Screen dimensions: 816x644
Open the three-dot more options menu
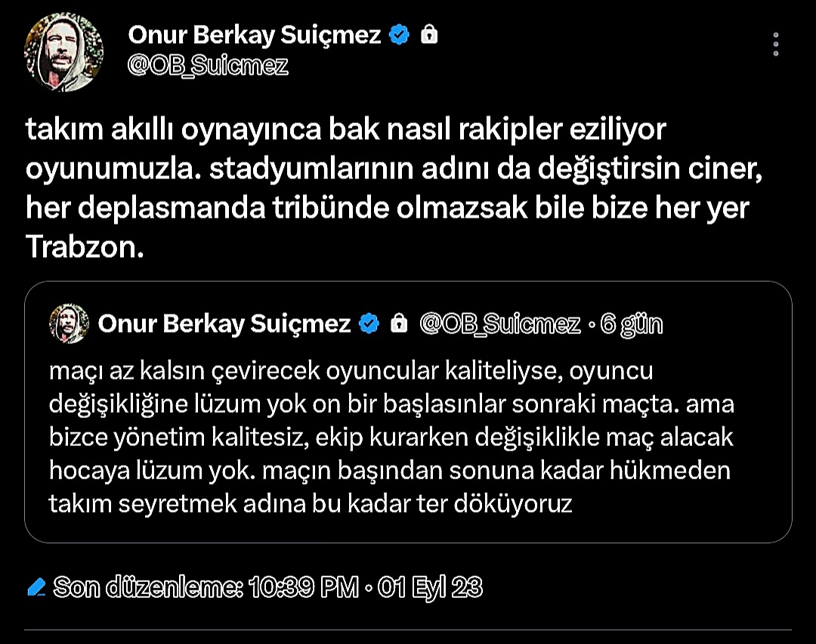pos(776,44)
